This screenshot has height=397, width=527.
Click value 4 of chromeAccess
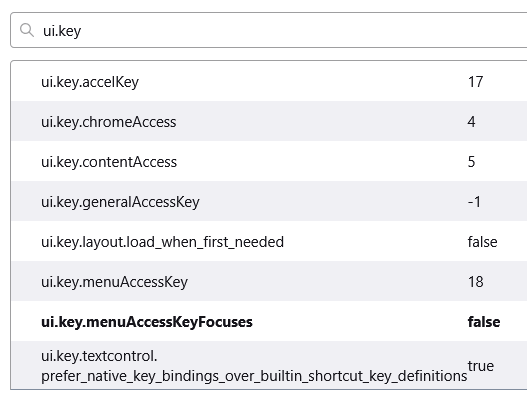(x=471, y=122)
